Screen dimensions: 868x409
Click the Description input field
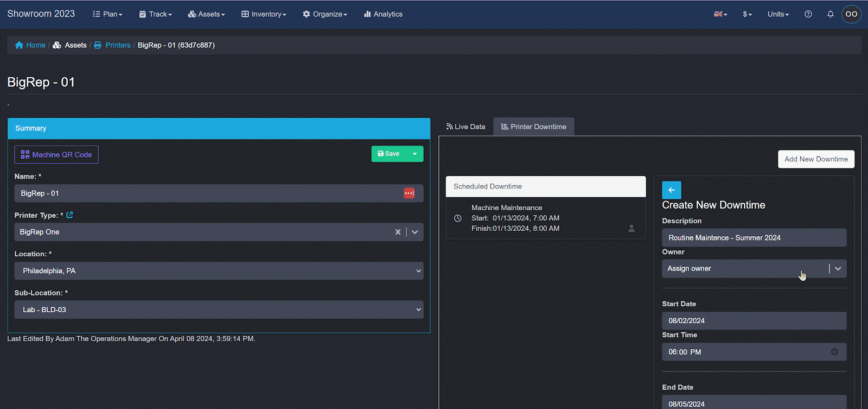click(x=754, y=237)
